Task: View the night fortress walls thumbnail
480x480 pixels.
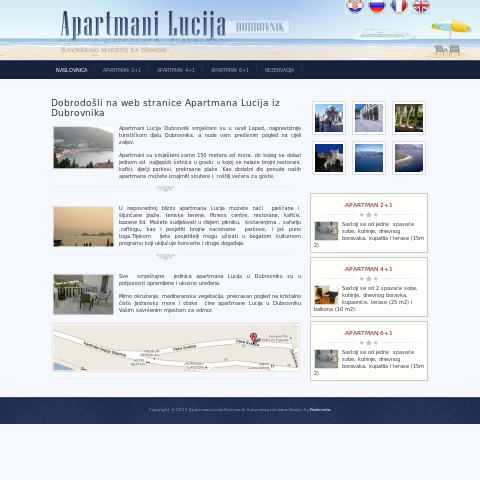Action: point(329,158)
